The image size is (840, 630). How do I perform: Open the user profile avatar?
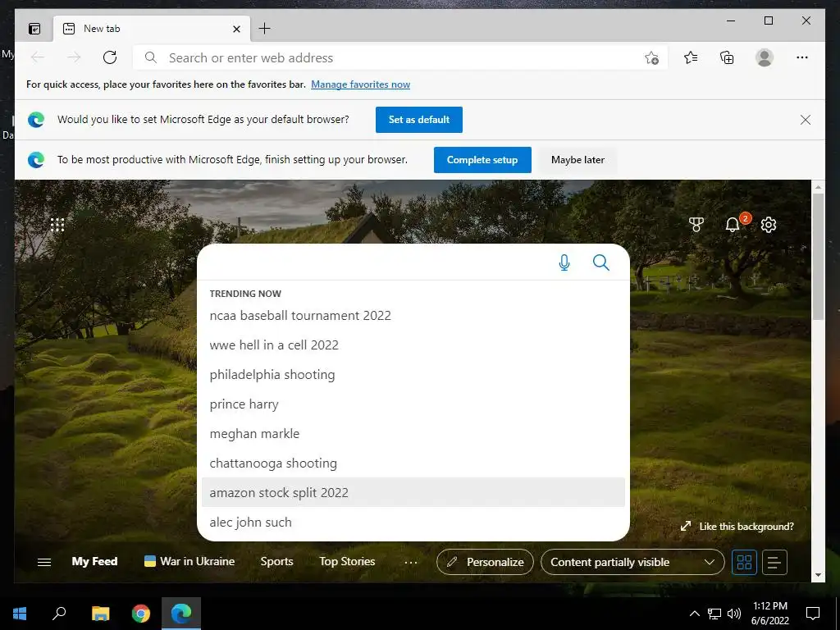tap(765, 57)
